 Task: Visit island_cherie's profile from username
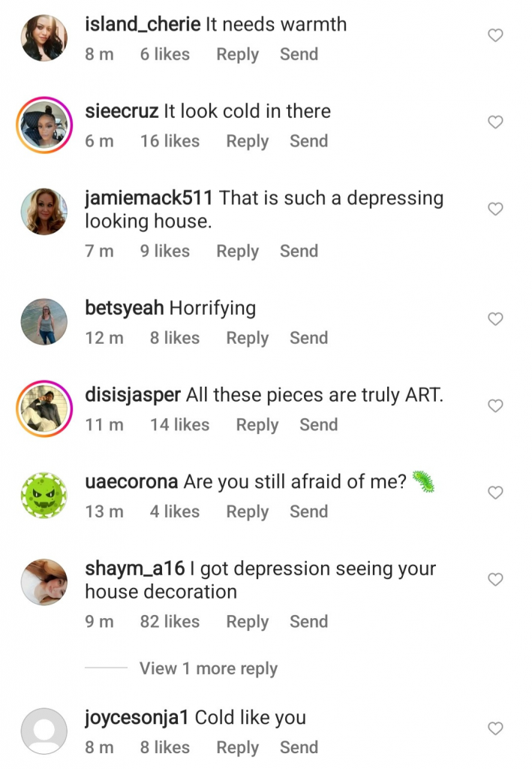tap(143, 24)
